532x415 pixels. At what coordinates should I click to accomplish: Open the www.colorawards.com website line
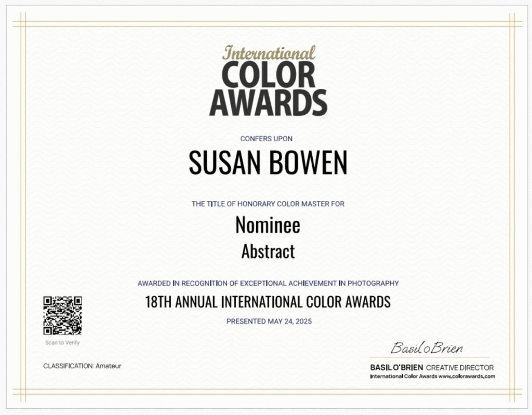[x=433, y=377]
